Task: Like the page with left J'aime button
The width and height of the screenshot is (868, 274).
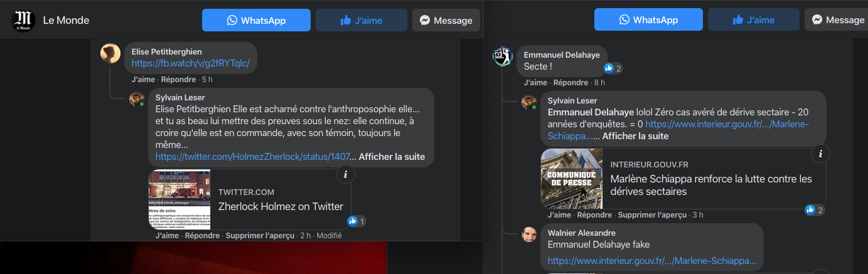Action: pyautogui.click(x=361, y=20)
